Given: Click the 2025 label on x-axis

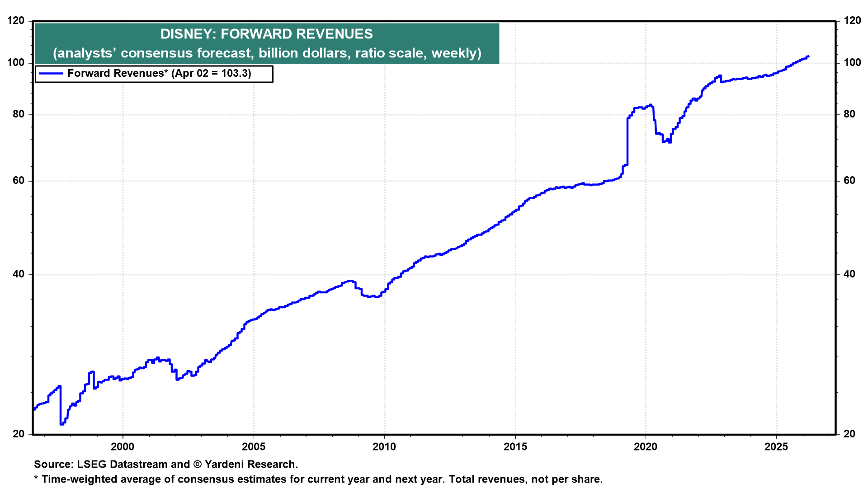Looking at the screenshot, I should point(776,447).
